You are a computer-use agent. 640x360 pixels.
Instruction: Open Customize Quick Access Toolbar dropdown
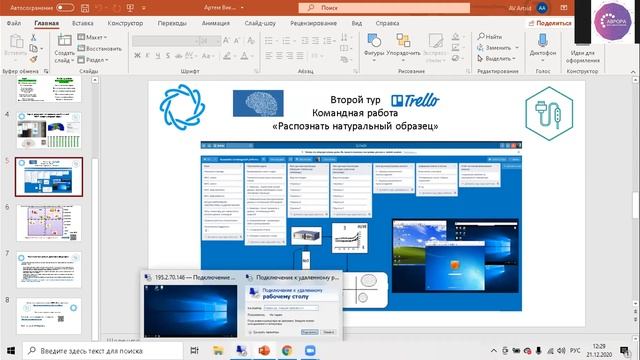coord(144,8)
